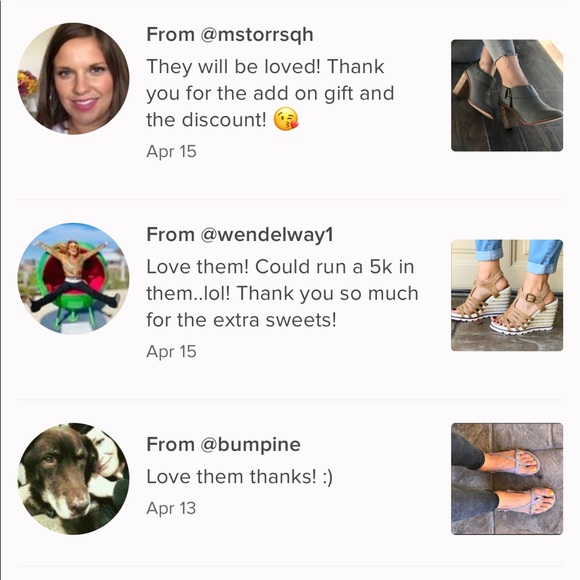Select the 'They will be loved!' comment text

point(270,93)
